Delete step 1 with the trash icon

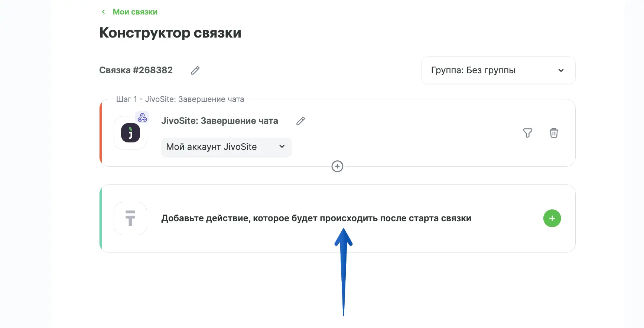click(x=554, y=133)
